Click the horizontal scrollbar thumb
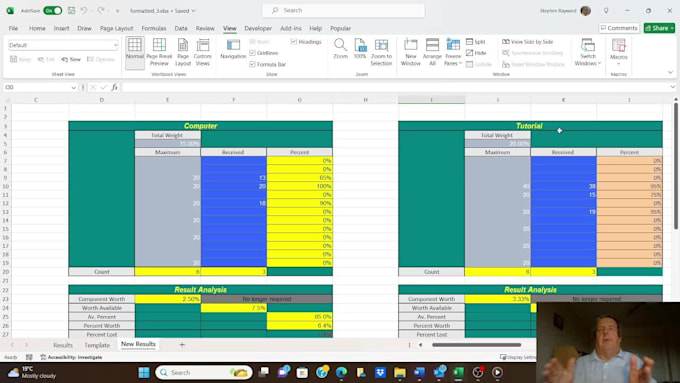This screenshot has width=680, height=383. coord(476,345)
